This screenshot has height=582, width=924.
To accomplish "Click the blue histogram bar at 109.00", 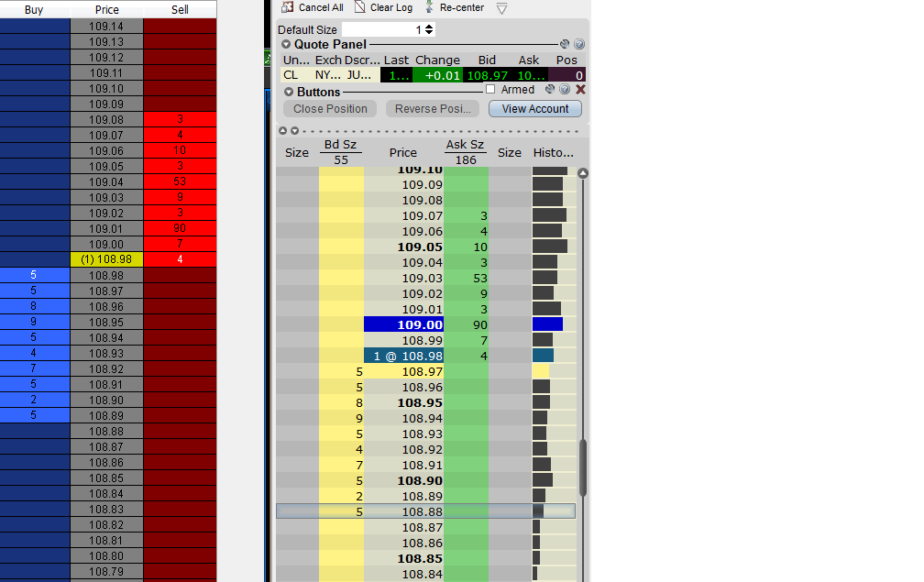I will [x=547, y=324].
